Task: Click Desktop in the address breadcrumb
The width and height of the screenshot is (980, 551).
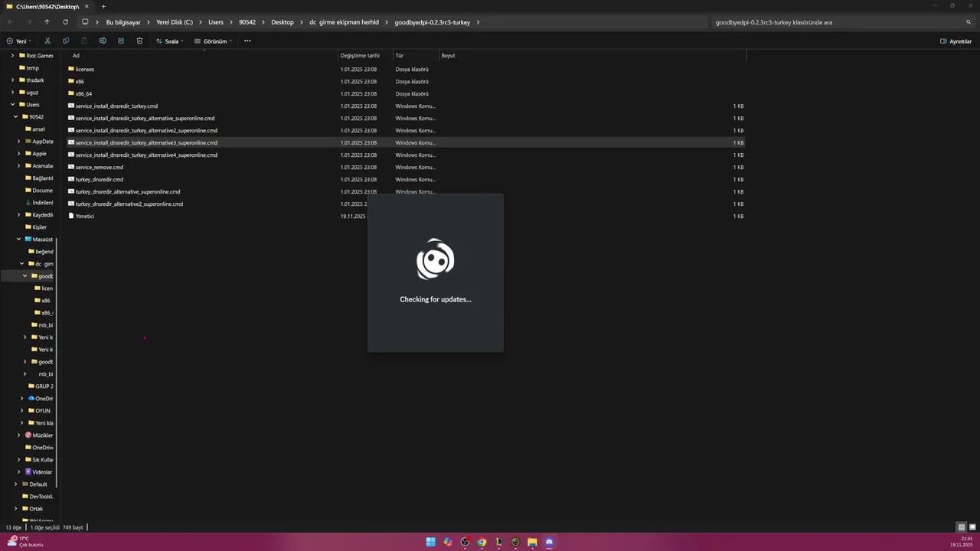Action: pos(282,22)
